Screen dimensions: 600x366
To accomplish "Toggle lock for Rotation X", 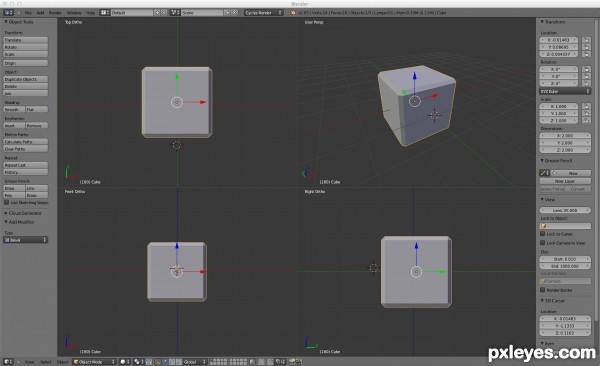I will [x=586, y=69].
